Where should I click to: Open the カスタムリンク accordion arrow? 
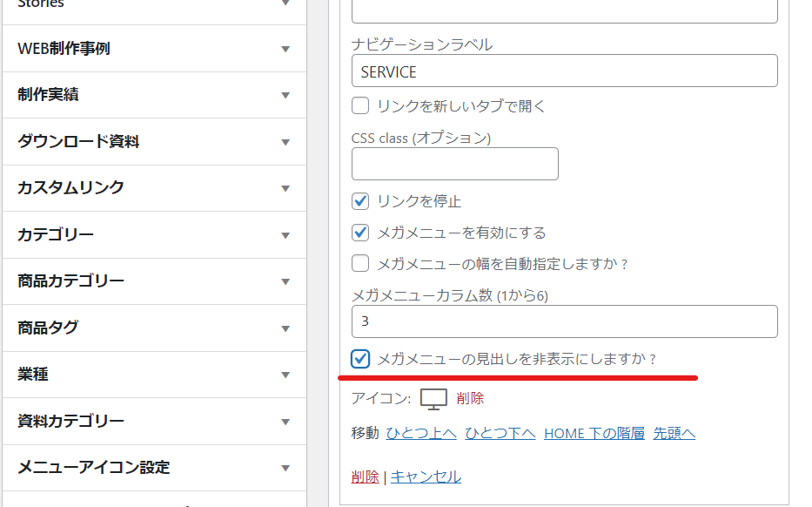tap(285, 189)
